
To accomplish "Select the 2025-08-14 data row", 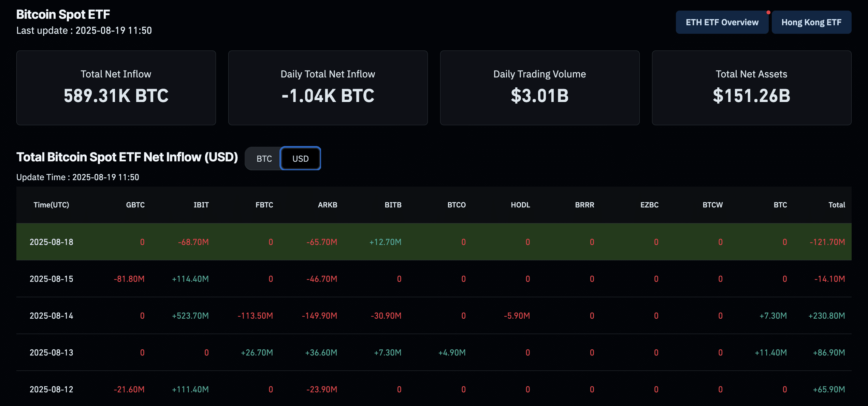I will point(433,316).
